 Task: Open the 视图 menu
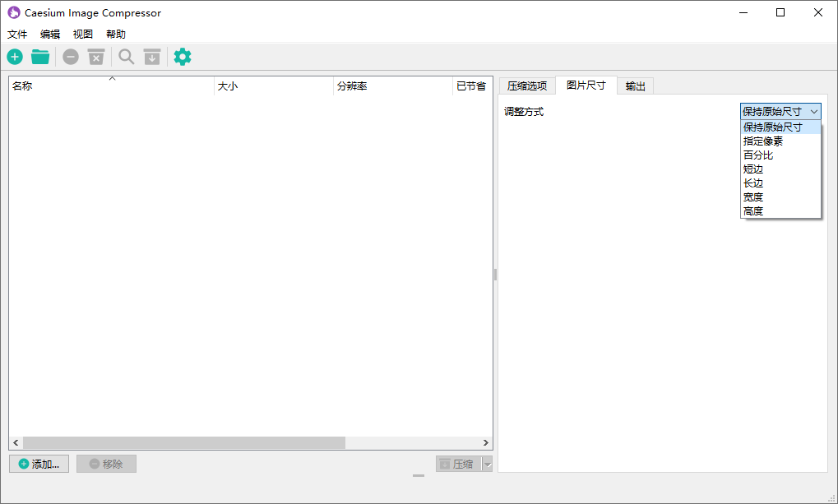tap(83, 35)
